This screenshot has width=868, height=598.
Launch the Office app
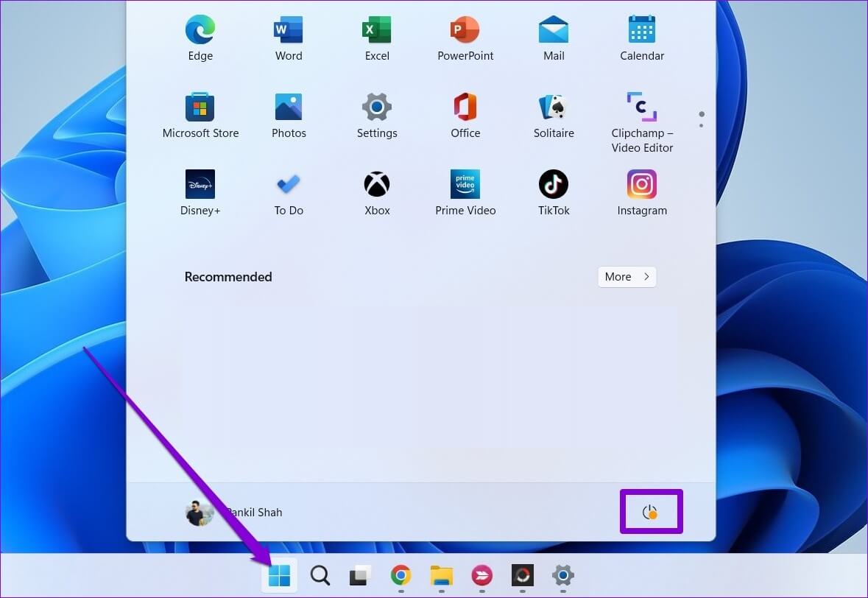(x=465, y=115)
